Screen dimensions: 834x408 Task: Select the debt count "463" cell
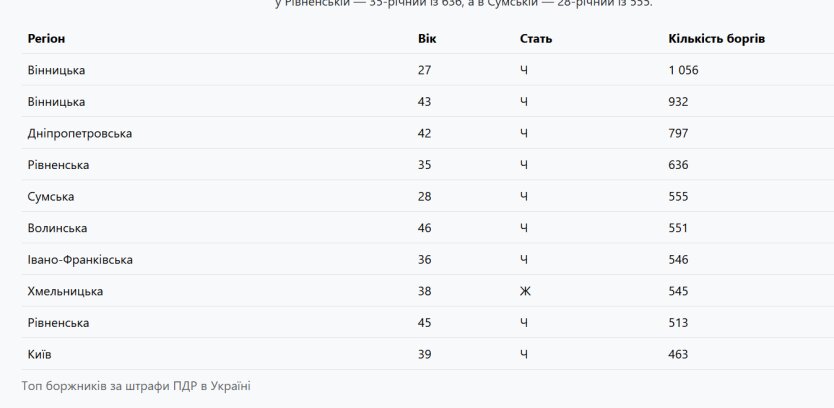[679, 354]
